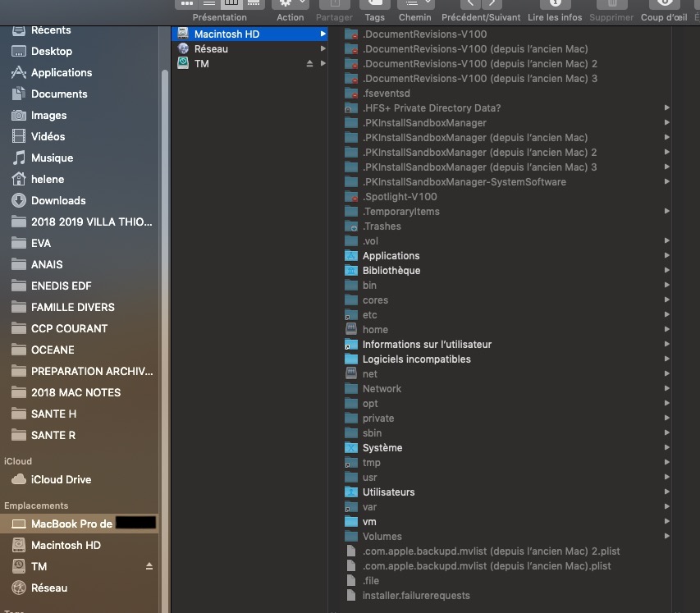This screenshot has height=613, width=700.
Task: Select the Network folder
Action: (x=500, y=389)
